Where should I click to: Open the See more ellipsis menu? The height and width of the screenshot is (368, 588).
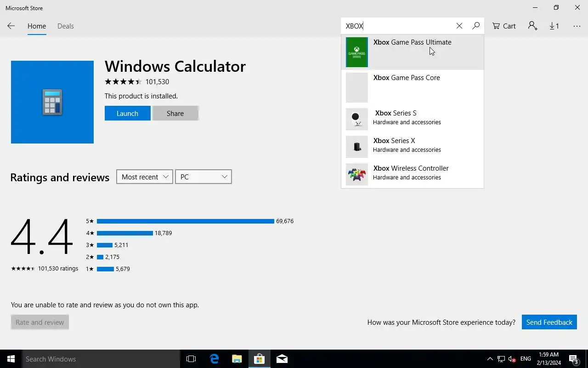point(577,26)
